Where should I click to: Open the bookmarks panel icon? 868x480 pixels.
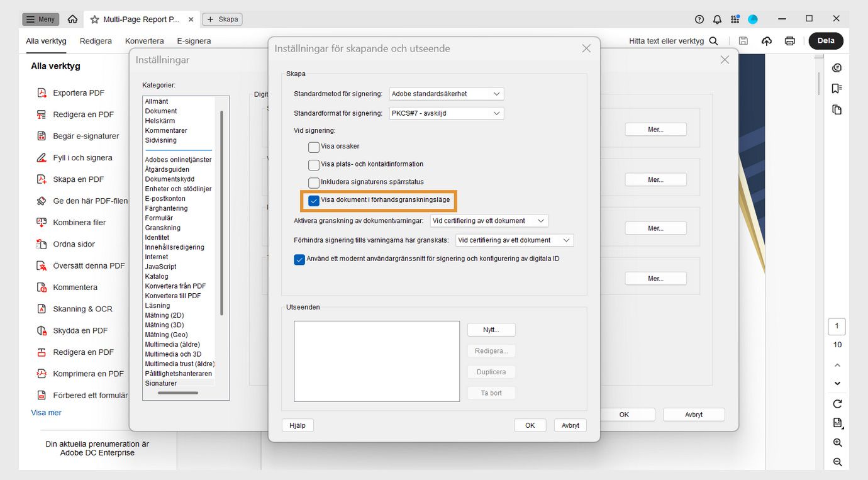(837, 89)
